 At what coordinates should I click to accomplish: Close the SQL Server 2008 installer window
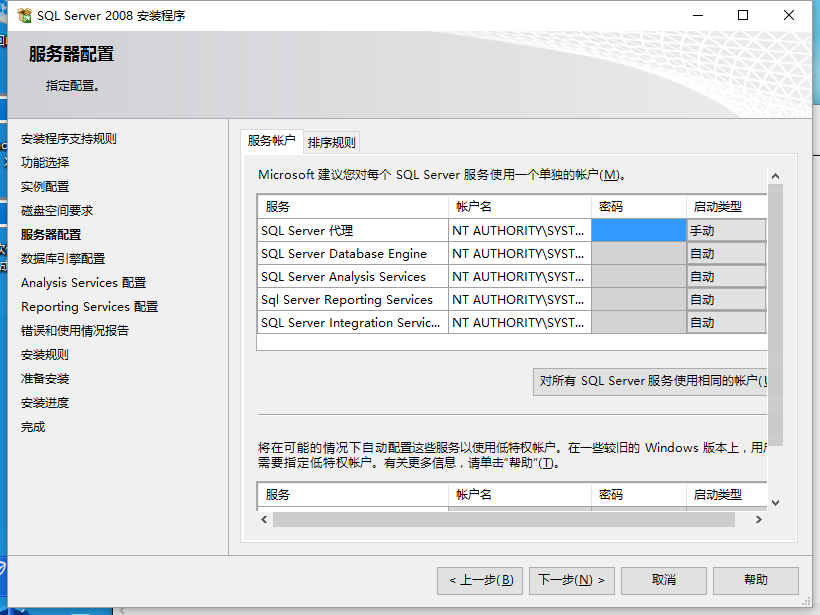(x=789, y=15)
